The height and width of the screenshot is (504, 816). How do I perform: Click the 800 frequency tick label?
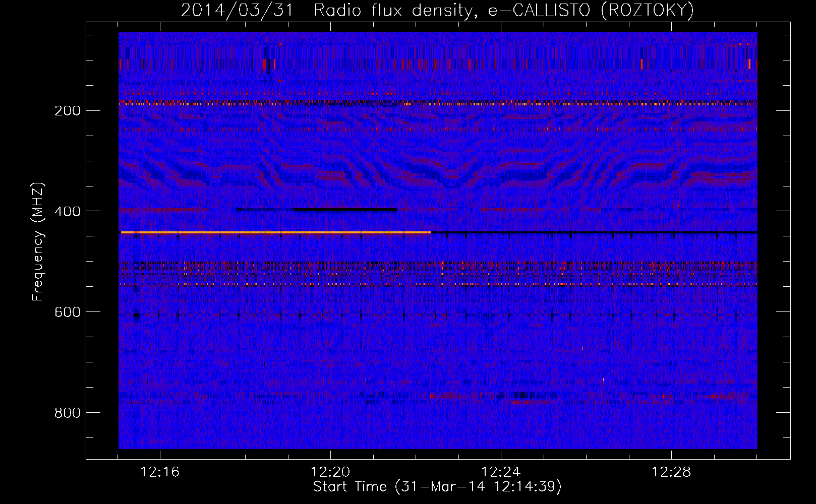click(x=68, y=413)
